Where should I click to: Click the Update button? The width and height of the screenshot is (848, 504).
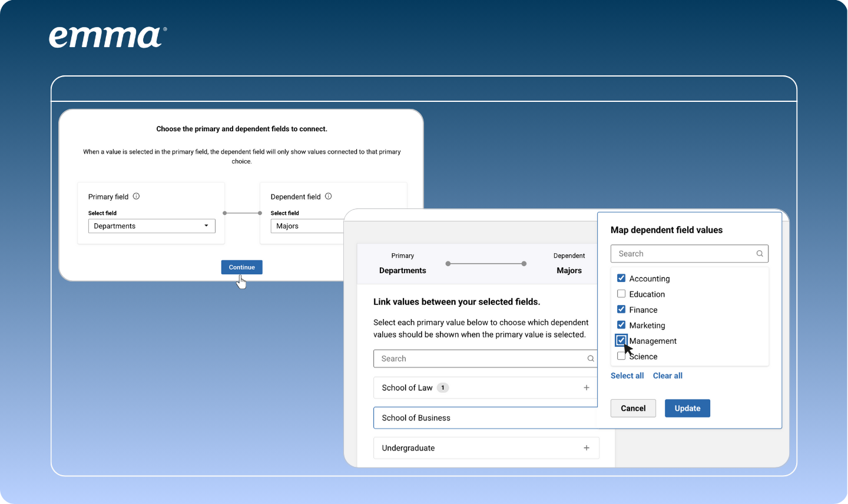687,408
